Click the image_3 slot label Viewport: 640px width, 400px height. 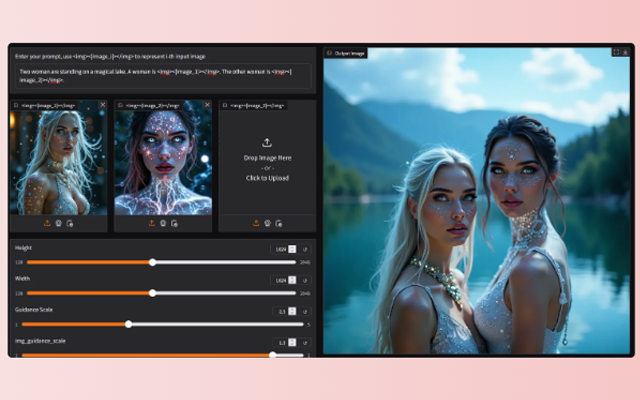[254, 106]
